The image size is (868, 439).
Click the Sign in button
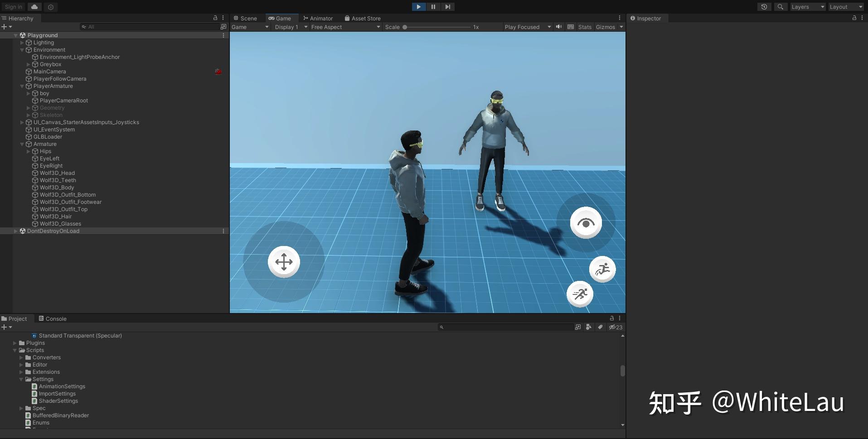click(x=14, y=7)
